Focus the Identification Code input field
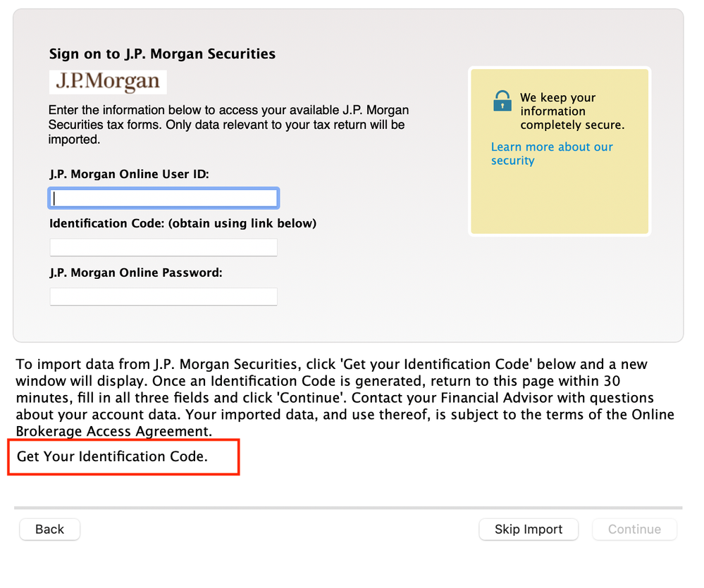704x588 pixels. coord(163,247)
